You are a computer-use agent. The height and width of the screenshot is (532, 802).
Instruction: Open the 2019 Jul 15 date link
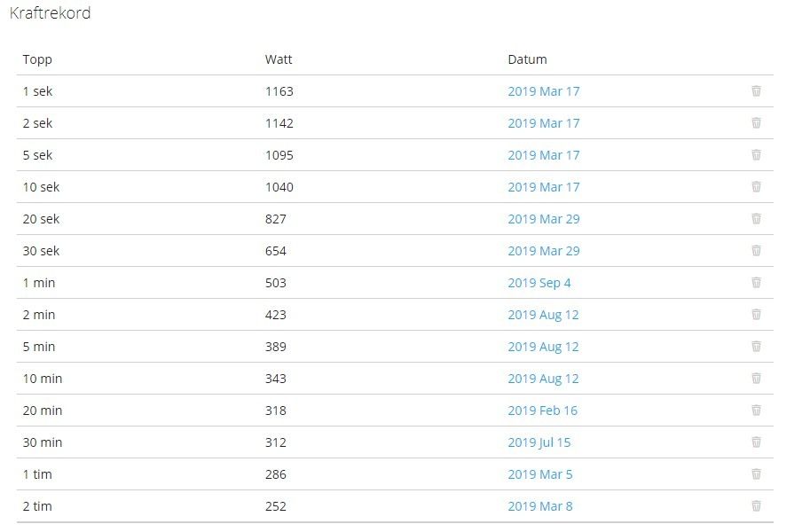tap(539, 442)
